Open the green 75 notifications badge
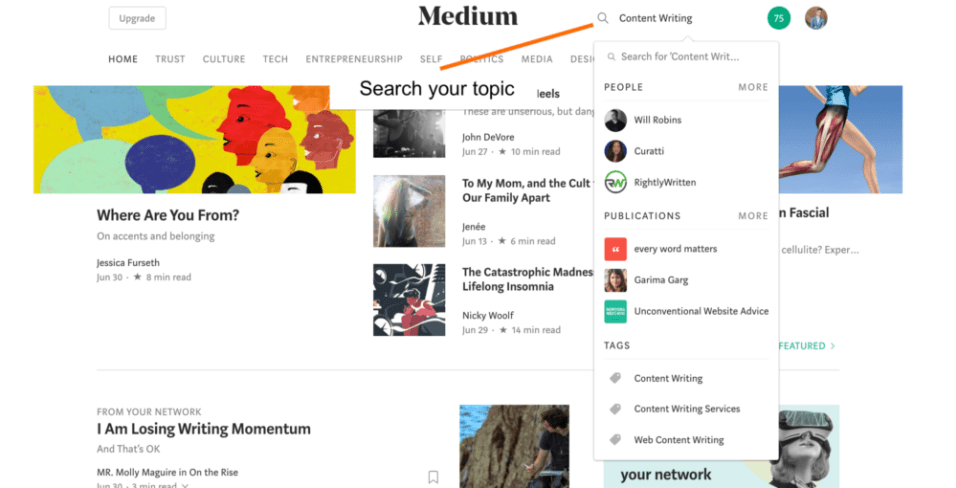The height and width of the screenshot is (488, 956). click(x=779, y=18)
